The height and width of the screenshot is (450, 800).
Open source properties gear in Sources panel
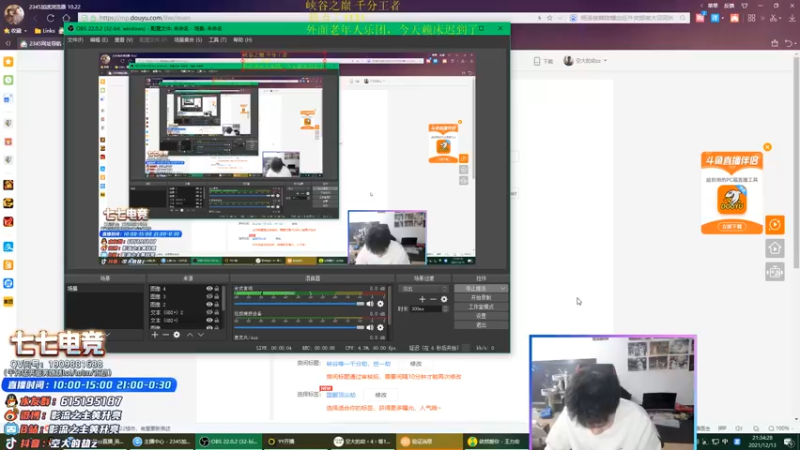click(177, 335)
